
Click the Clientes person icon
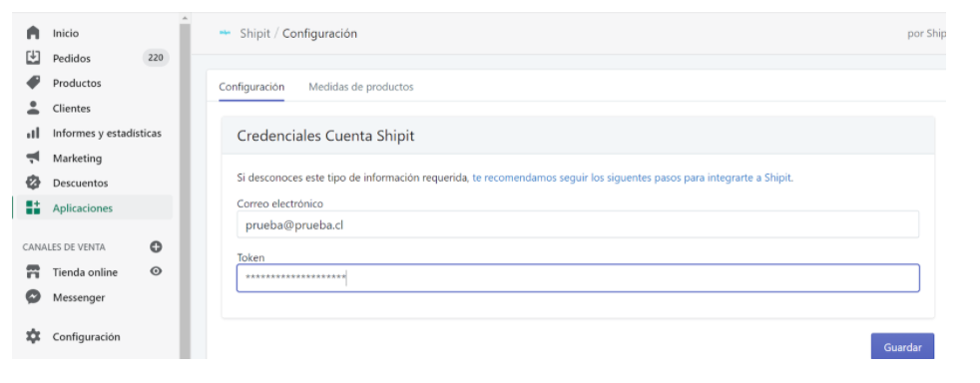pyautogui.click(x=33, y=108)
